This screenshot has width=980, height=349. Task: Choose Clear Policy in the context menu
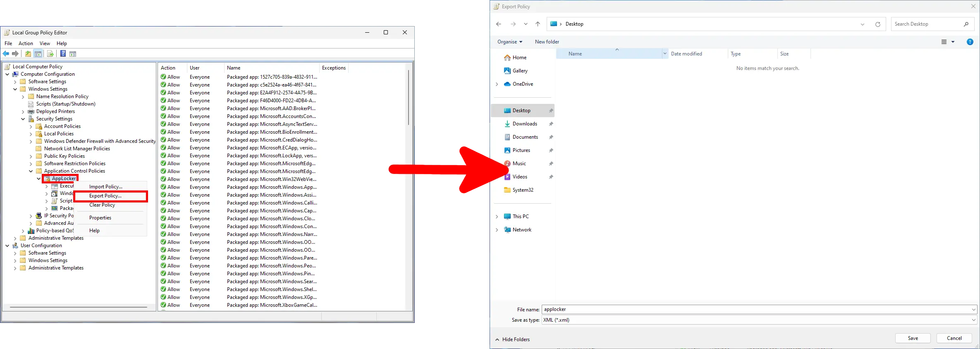point(102,205)
